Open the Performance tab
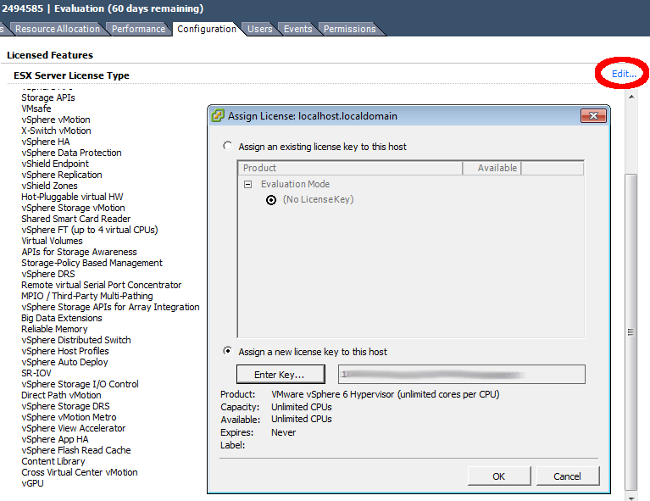This screenshot has width=650, height=501. pyautogui.click(x=139, y=29)
